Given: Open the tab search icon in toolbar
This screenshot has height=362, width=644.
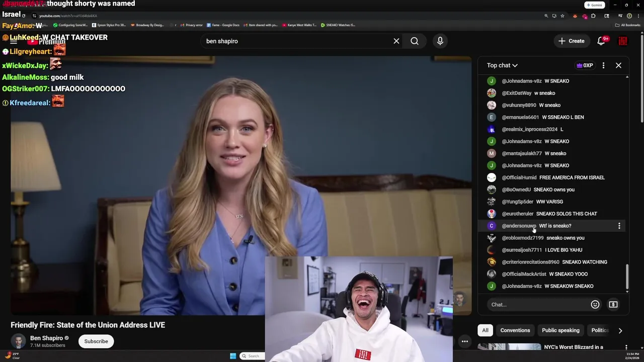Looking at the screenshot, I should 607,16.
